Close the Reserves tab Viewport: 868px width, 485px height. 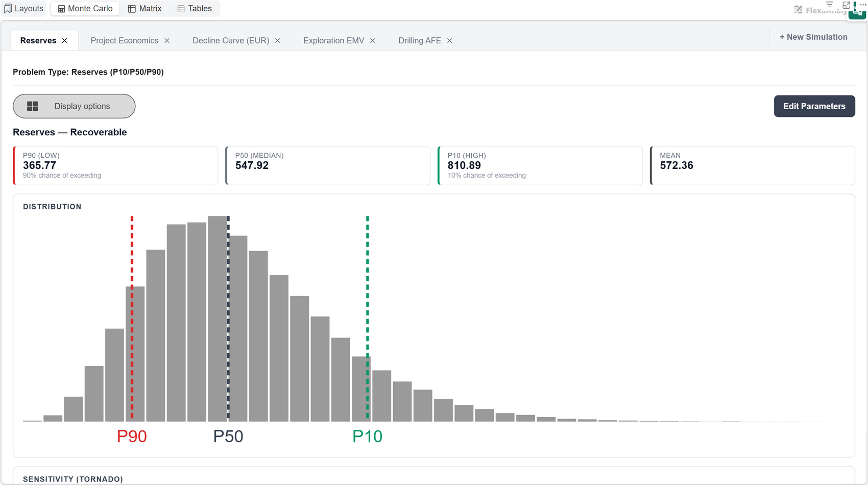tap(65, 41)
